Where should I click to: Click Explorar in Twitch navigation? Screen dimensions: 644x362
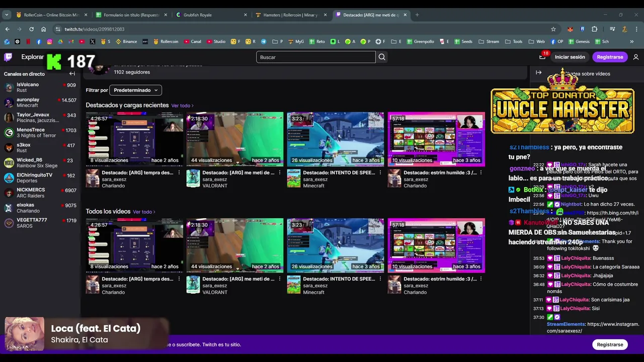click(x=33, y=57)
